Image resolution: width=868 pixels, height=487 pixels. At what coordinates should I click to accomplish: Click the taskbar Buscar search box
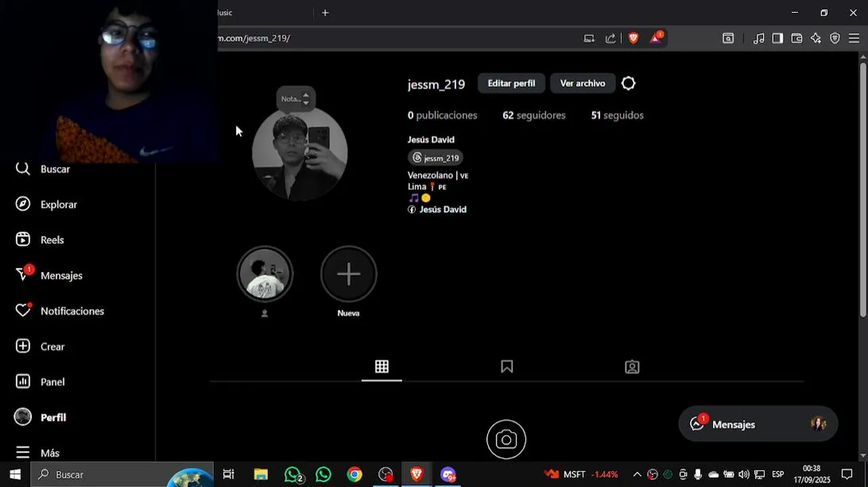pyautogui.click(x=122, y=474)
